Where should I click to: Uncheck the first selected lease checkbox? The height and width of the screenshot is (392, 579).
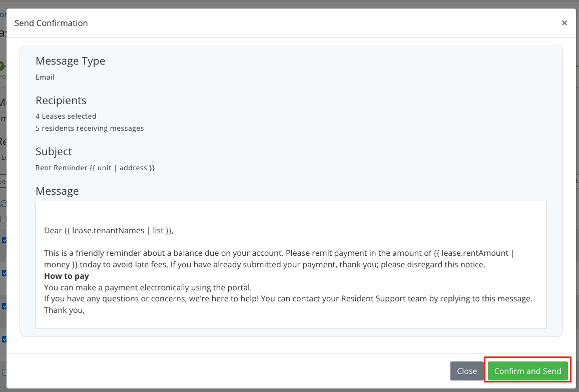(x=4, y=240)
